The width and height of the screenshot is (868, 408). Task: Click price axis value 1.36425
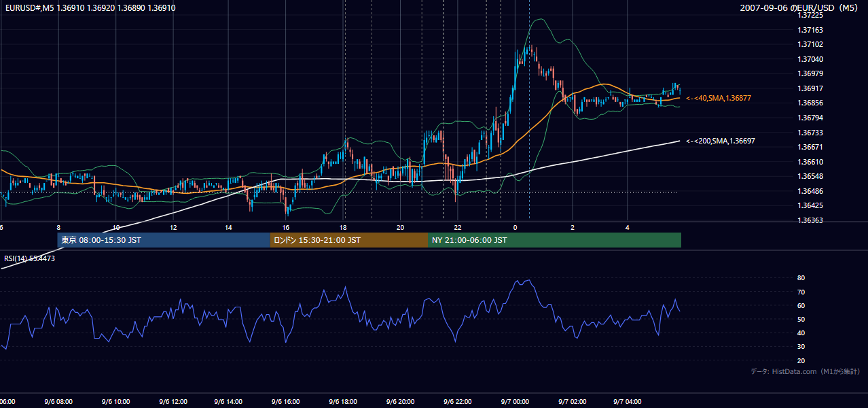tap(810, 205)
